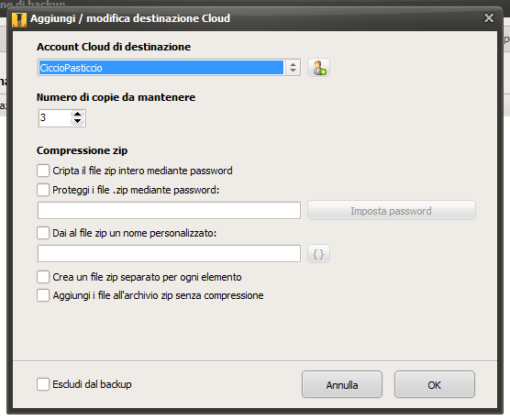
Task: Check Proteggi i file .zip mediante password
Action: click(43, 190)
